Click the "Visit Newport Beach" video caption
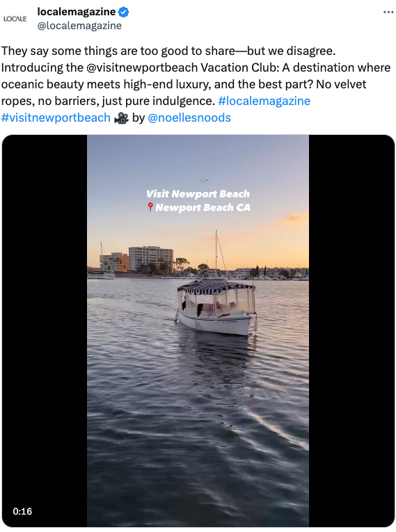The width and height of the screenshot is (396, 532). point(198,194)
